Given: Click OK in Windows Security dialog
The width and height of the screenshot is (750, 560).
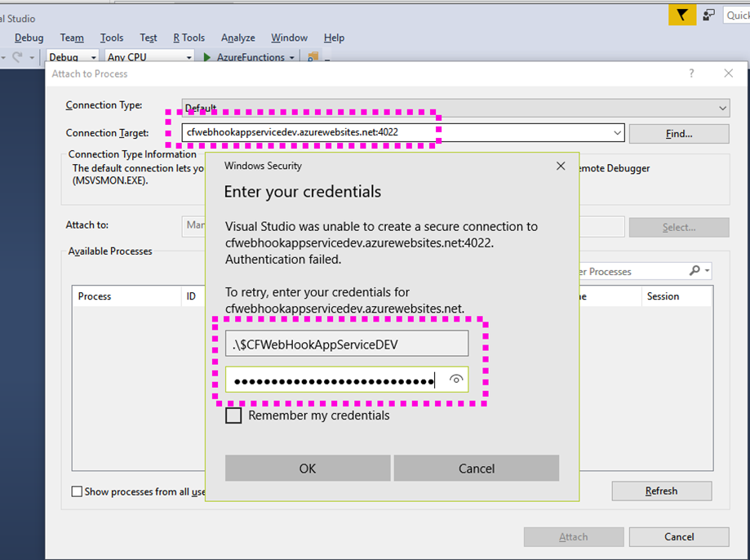Looking at the screenshot, I should [x=308, y=468].
